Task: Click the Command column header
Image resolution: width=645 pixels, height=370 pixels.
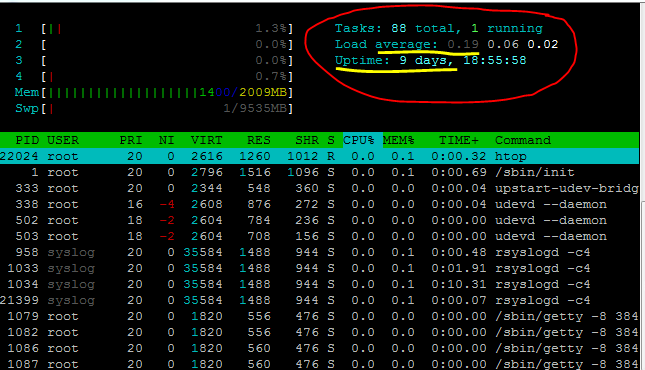Action: pos(523,140)
